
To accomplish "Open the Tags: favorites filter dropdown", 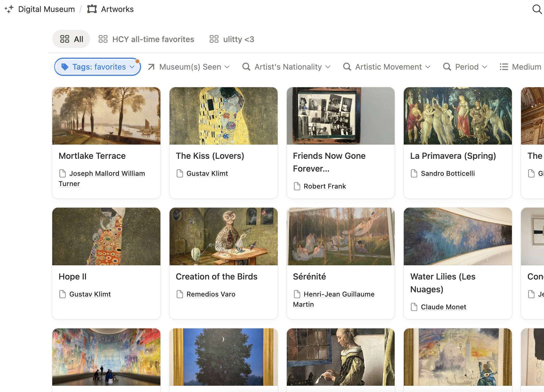I will pyautogui.click(x=97, y=67).
